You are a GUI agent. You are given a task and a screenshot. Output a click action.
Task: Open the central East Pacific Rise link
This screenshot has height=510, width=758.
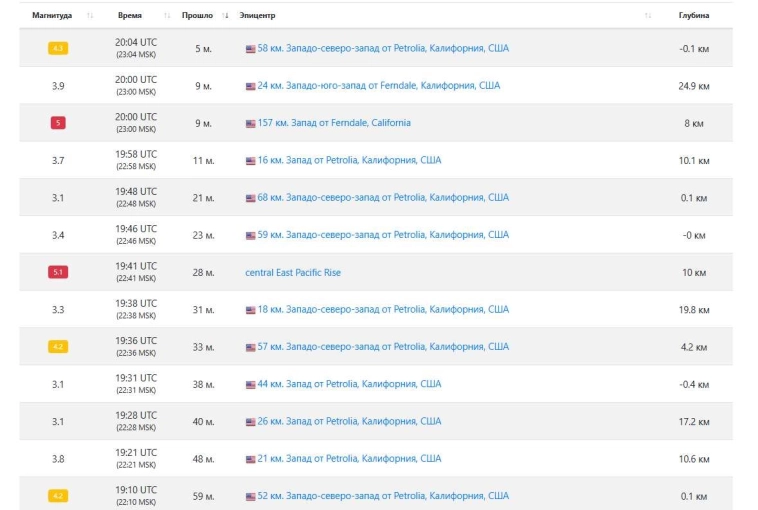click(292, 272)
